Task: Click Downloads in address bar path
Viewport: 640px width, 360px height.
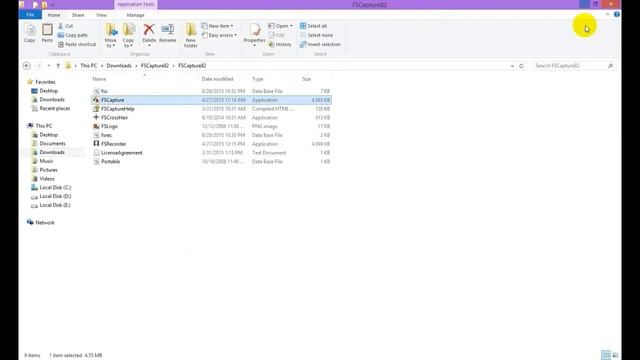Action: (x=119, y=66)
